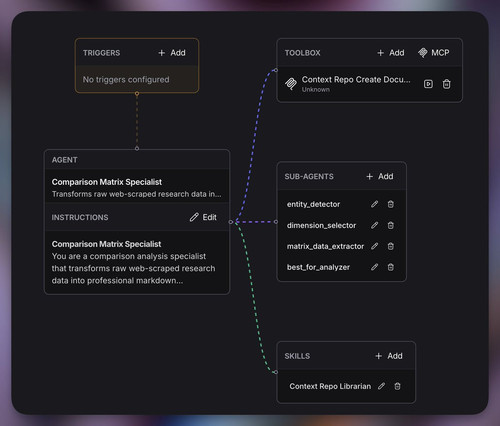
Task: Add a new sub-agent
Action: tap(380, 176)
